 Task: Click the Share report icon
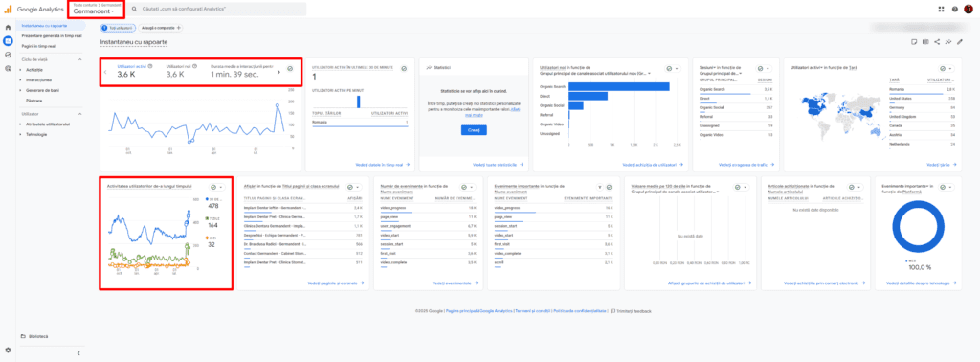[x=936, y=42]
